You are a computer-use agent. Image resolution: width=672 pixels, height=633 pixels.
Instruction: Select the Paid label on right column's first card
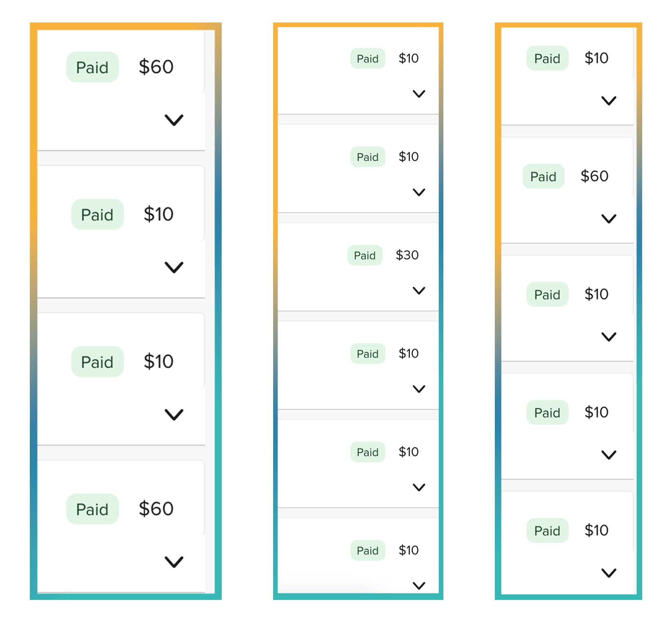point(547,58)
